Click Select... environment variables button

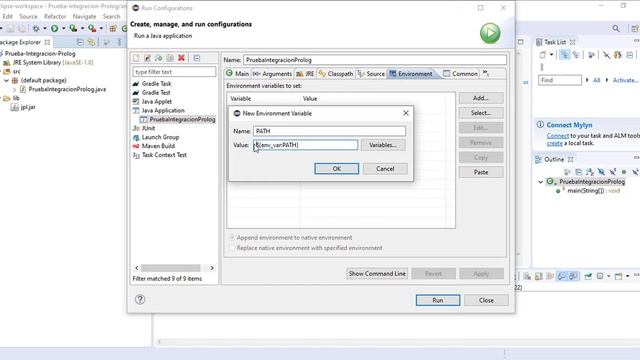[481, 113]
